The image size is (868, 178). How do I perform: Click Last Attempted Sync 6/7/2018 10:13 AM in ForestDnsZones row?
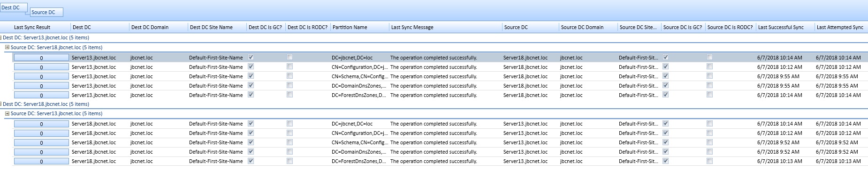tap(838, 161)
